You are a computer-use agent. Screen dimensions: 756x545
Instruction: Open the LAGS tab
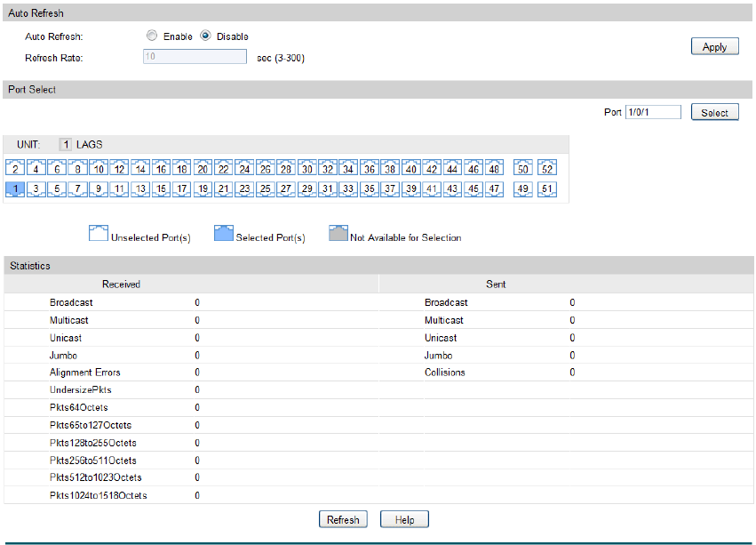click(89, 144)
